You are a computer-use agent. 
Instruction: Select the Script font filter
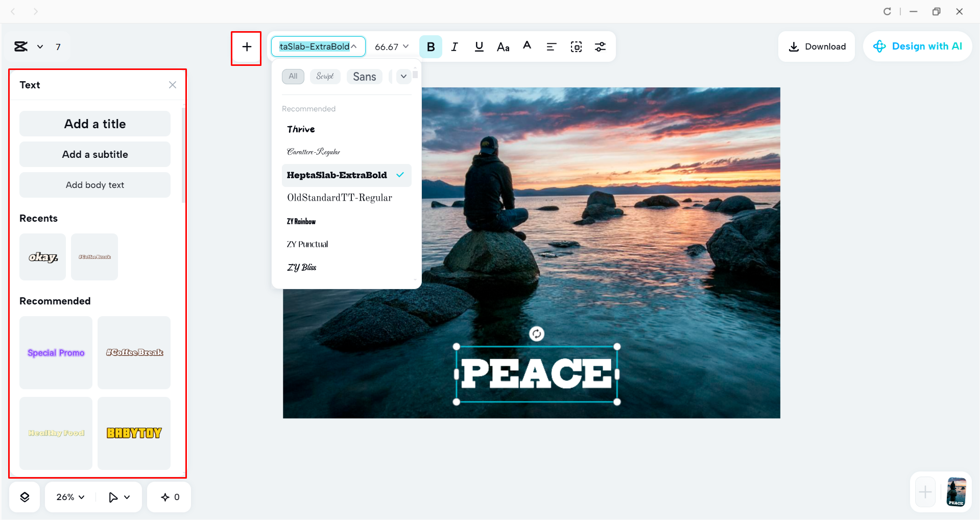click(325, 76)
